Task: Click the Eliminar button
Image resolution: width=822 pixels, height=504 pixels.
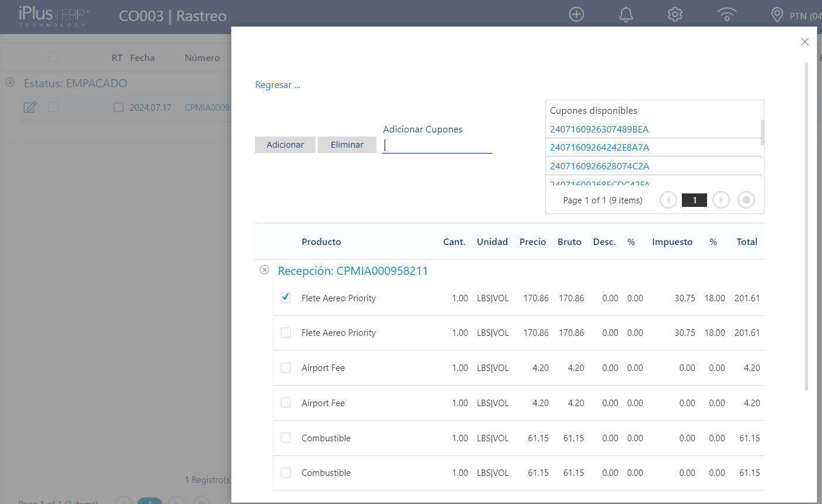Action: [347, 145]
